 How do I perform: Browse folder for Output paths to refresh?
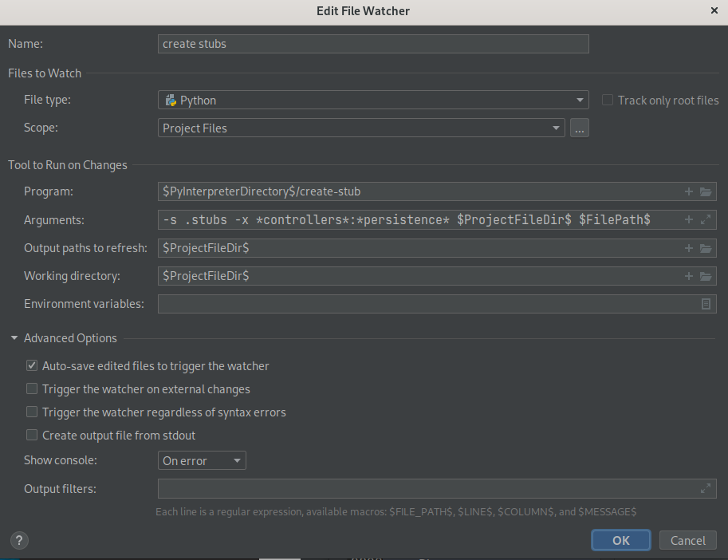[x=706, y=248]
